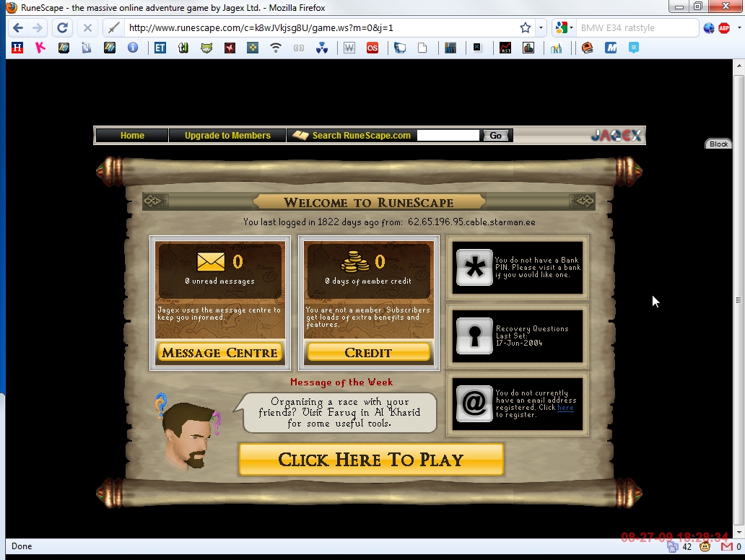
Task: Click the keyhole recovery questions icon
Action: pos(474,336)
